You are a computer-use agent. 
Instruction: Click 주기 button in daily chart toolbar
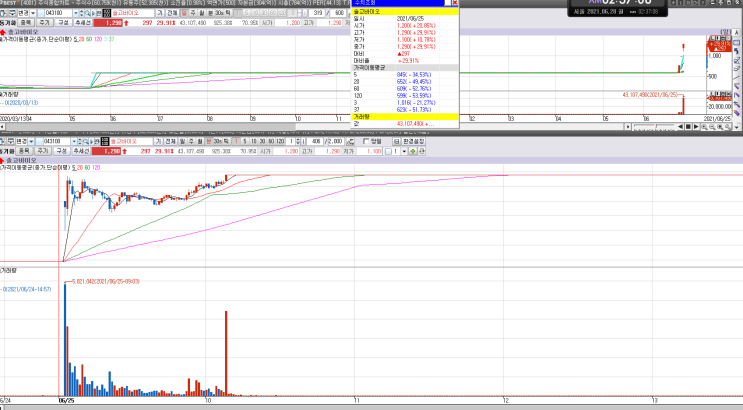click(x=44, y=22)
